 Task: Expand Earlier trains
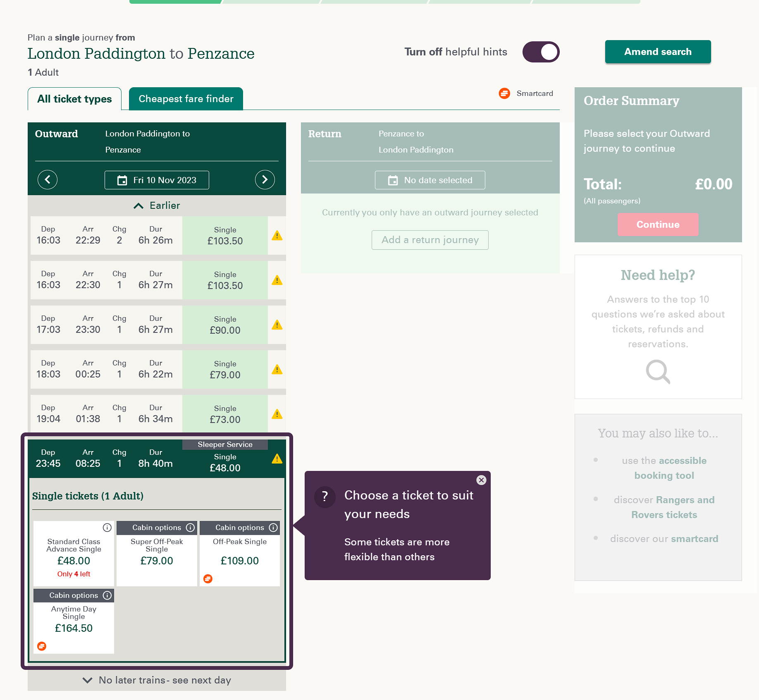click(157, 205)
